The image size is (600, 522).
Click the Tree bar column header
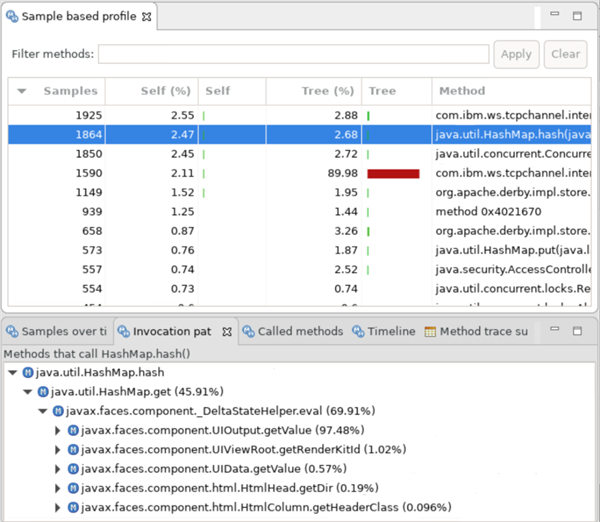pos(396,91)
